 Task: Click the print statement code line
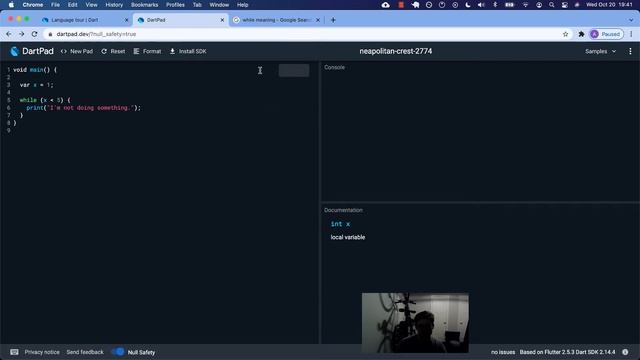[83, 108]
